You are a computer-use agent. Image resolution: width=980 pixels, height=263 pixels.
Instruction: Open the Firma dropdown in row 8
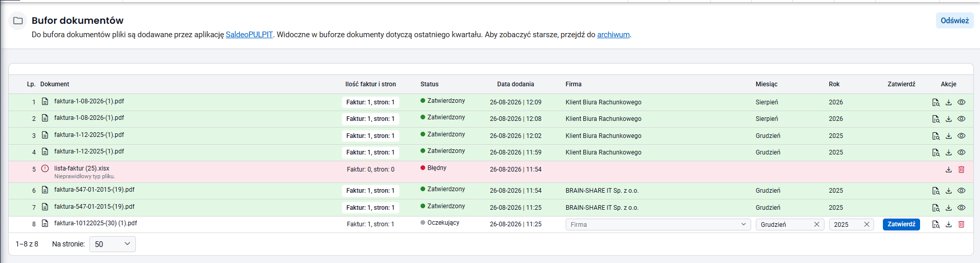pos(658,224)
